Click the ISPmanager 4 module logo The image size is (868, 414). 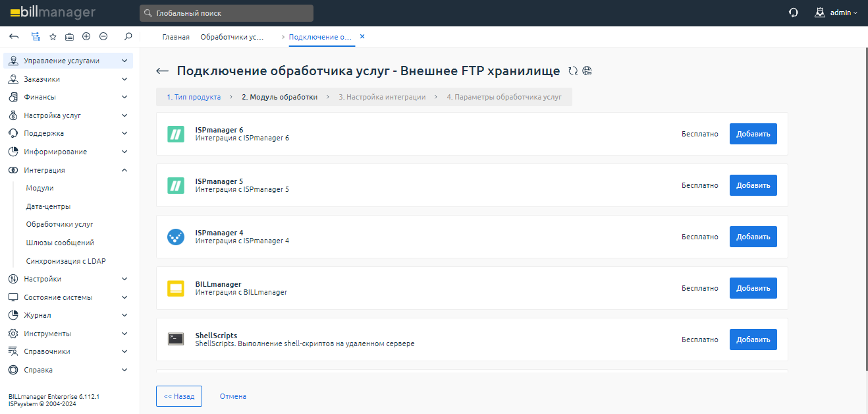[x=175, y=237]
